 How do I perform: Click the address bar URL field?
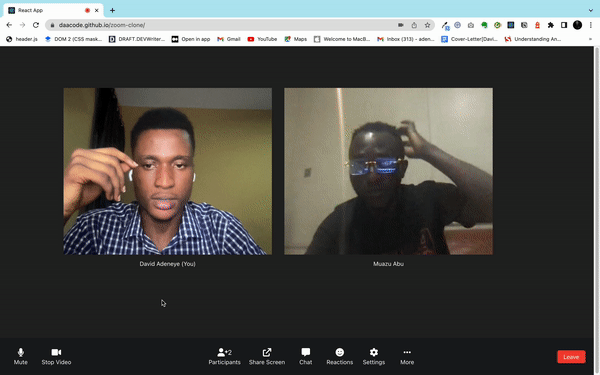226,25
